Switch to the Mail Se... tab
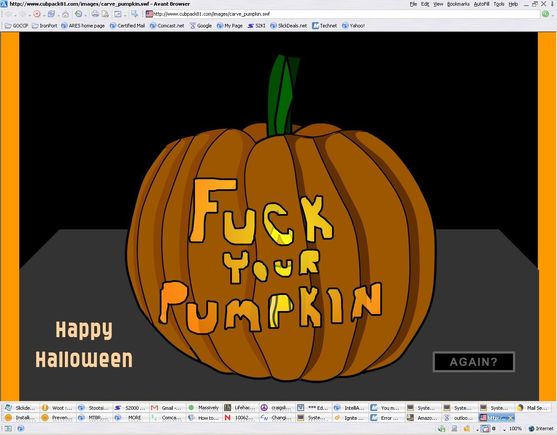The width and height of the screenshot is (557, 435). click(x=534, y=408)
